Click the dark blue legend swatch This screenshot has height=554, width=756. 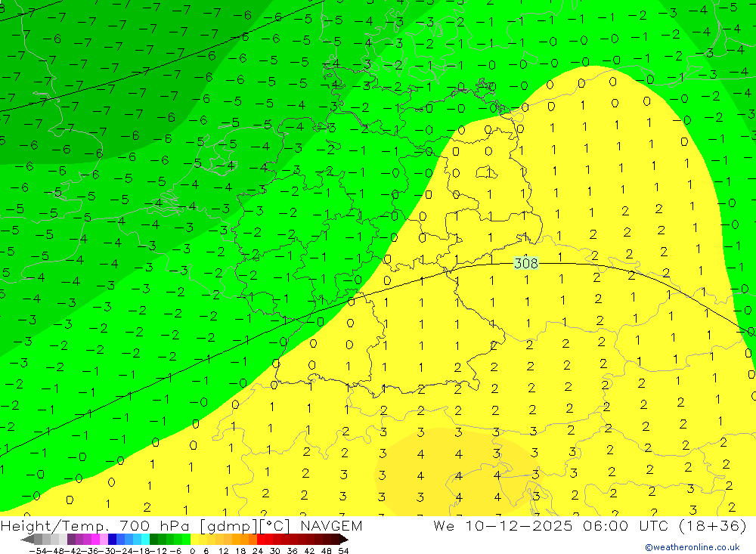[x=112, y=539]
